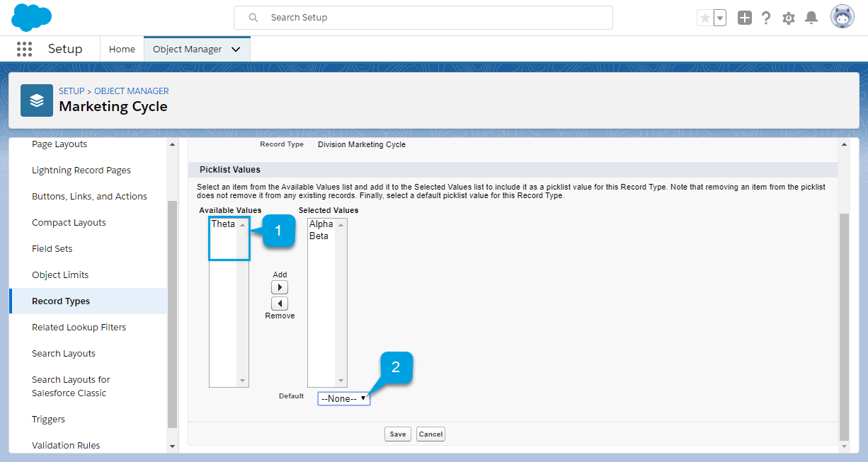Open the Help question mark icon
Viewport: 868px width, 462px height.
coord(766,18)
